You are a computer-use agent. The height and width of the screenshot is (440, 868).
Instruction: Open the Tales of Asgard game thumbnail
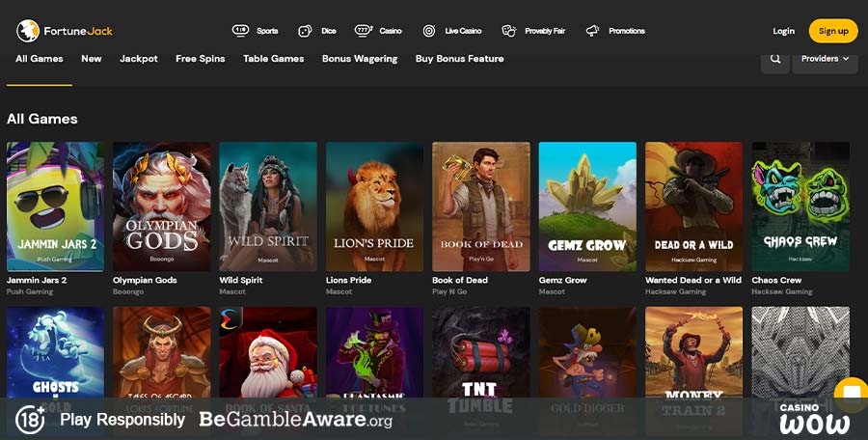click(x=162, y=371)
